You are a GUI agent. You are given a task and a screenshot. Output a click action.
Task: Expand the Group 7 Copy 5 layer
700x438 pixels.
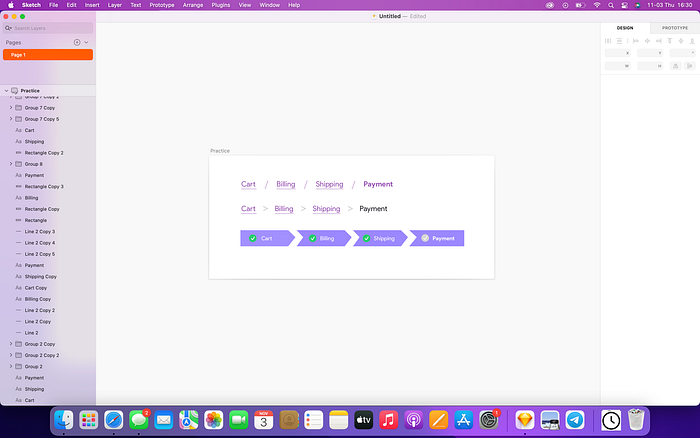click(11, 119)
